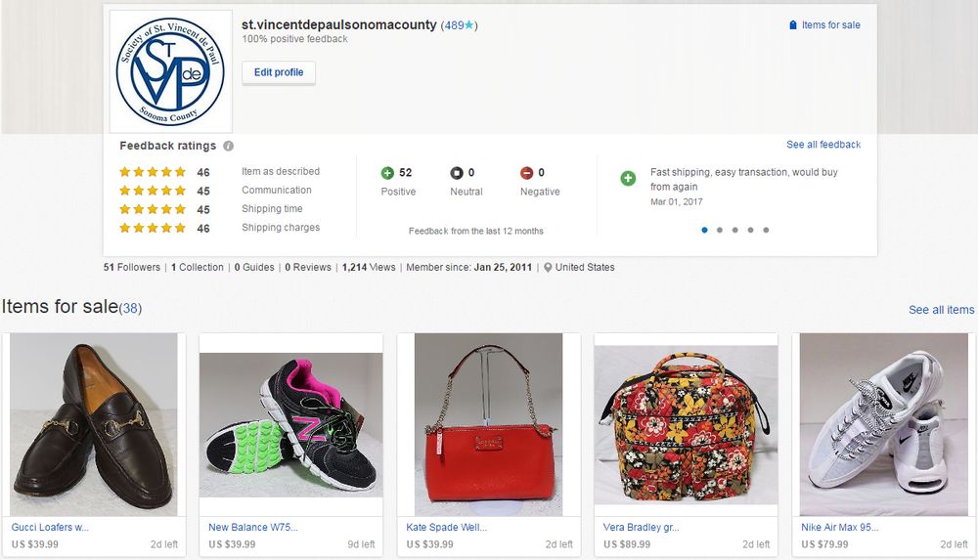This screenshot has width=978, height=560.
Task: Click the green Positive feedback plus icon
Action: click(387, 173)
